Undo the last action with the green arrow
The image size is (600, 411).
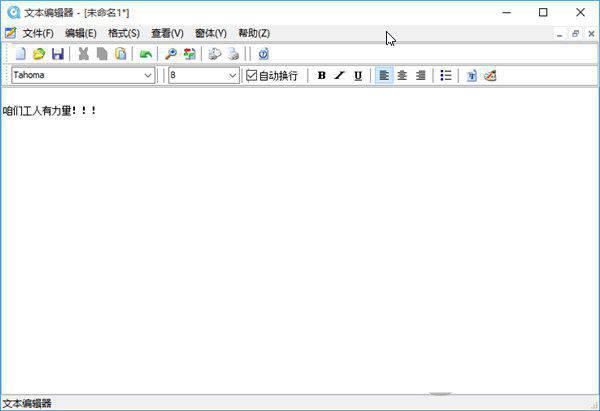pyautogui.click(x=145, y=54)
